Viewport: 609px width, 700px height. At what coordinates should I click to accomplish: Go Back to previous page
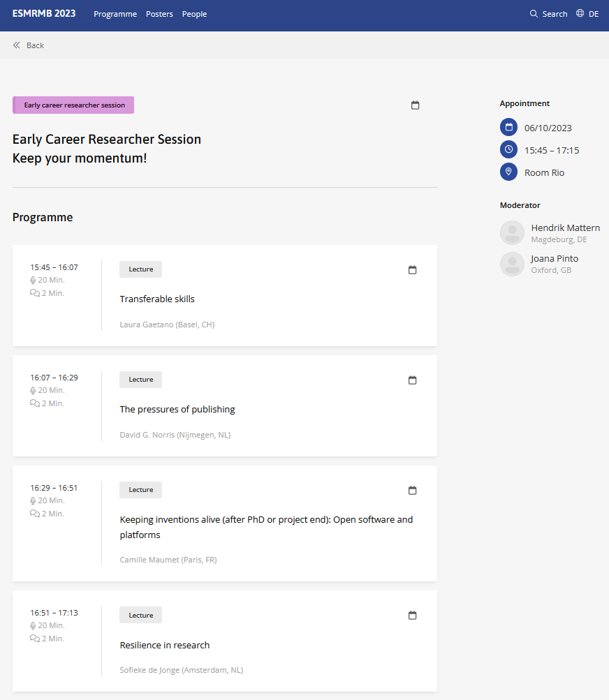(36, 45)
